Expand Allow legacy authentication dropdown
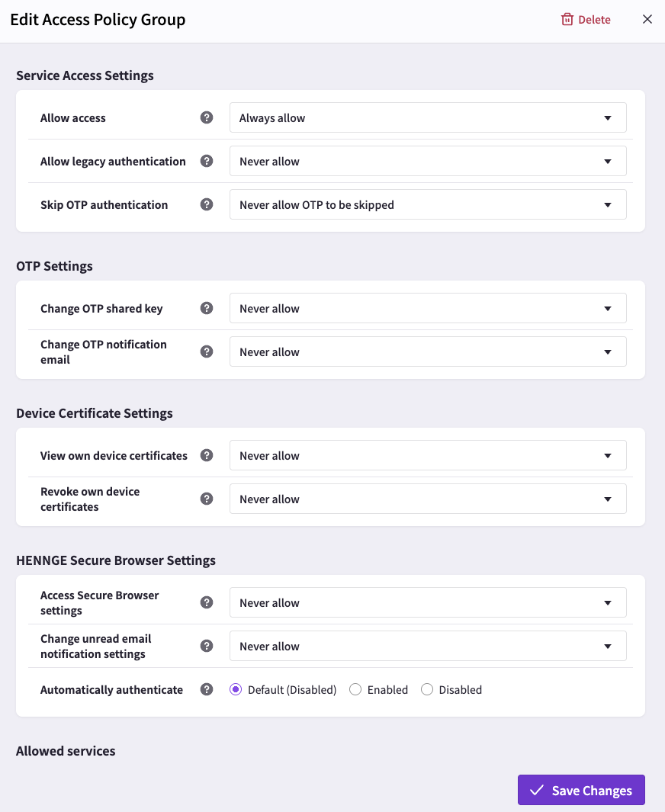Viewport: 665px width, 812px height. 428,161
